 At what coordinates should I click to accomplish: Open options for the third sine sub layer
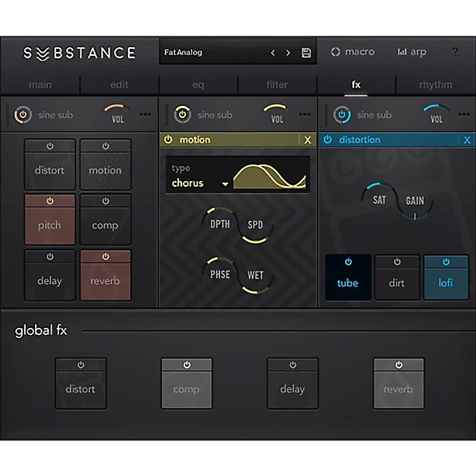[x=464, y=115]
